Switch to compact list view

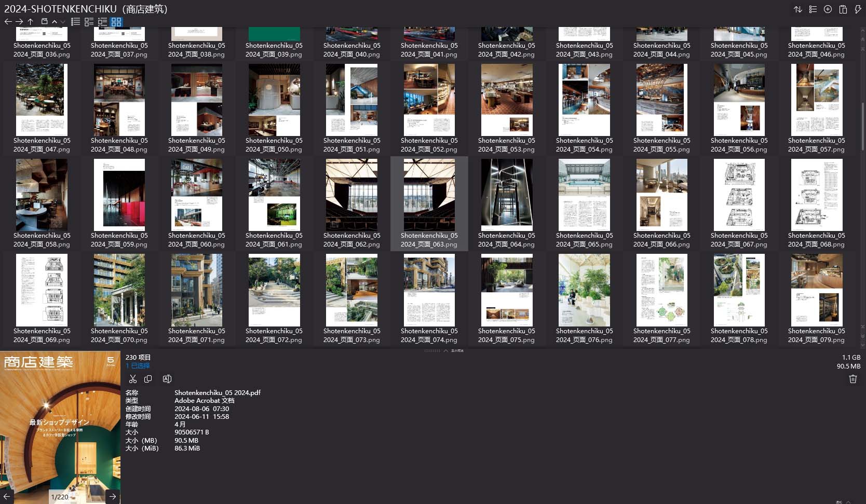76,22
